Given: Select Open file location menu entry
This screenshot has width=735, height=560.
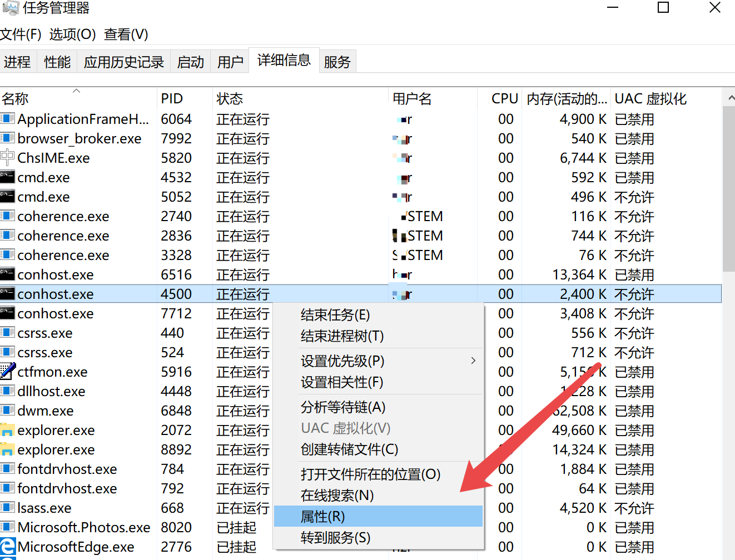Looking at the screenshot, I should click(370, 474).
